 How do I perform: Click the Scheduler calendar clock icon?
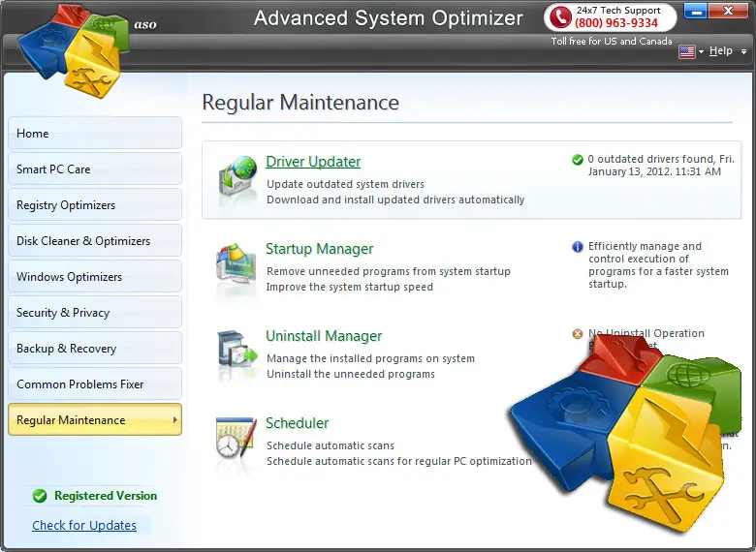[x=236, y=438]
